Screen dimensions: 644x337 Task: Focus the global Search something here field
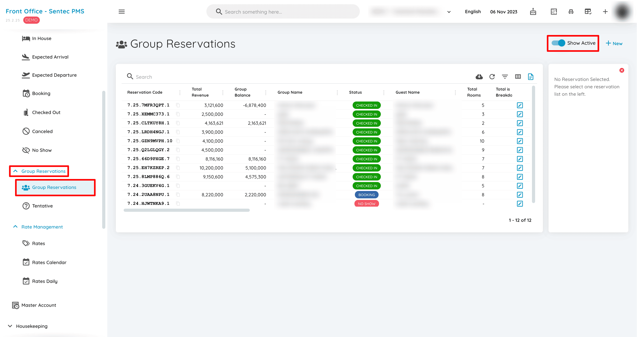[283, 12]
